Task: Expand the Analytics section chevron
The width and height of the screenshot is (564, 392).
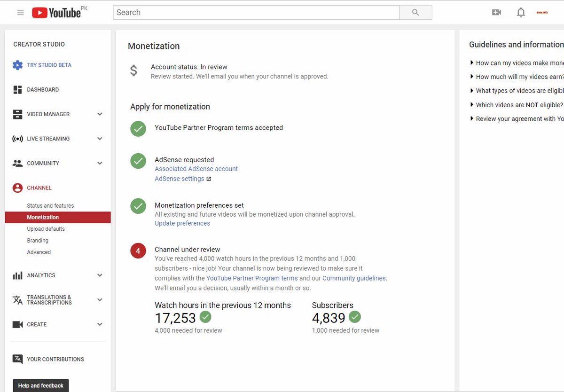Action: click(x=100, y=275)
